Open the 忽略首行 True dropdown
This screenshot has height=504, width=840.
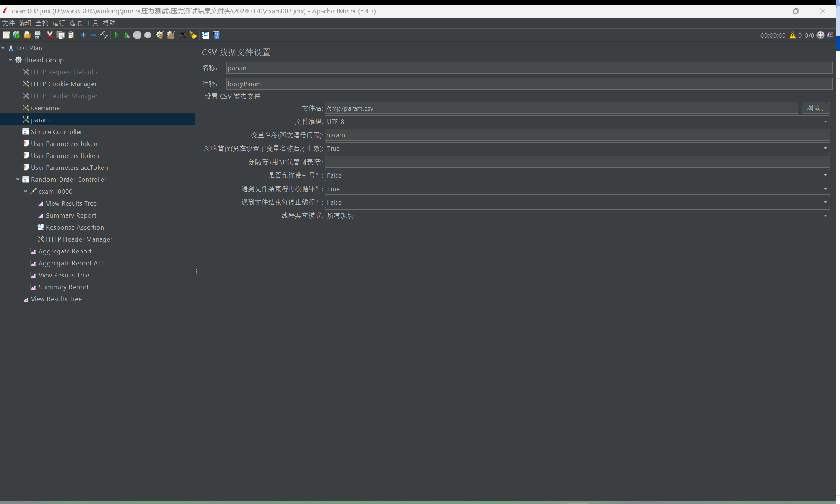tap(825, 149)
